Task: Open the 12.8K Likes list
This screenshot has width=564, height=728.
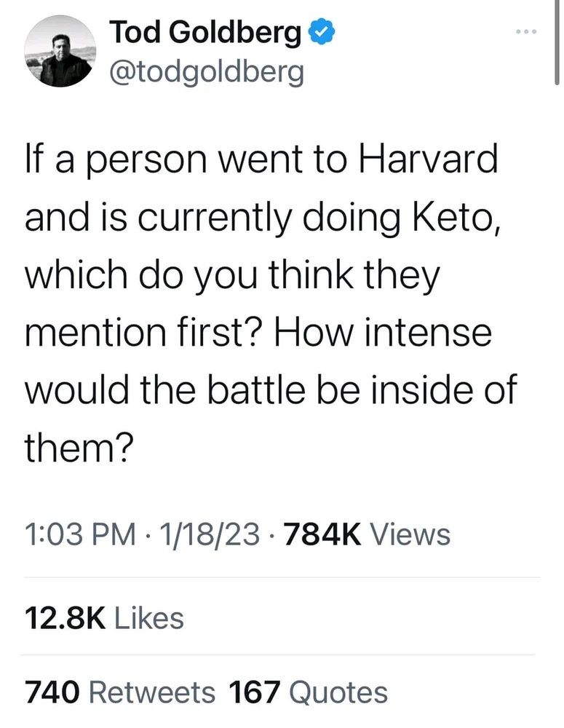Action: tap(104, 619)
